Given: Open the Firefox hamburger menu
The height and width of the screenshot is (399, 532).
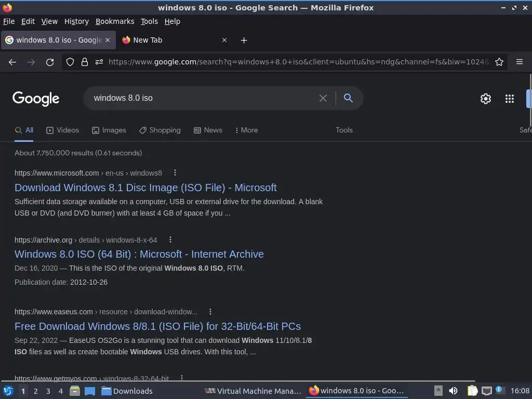Looking at the screenshot, I should (520, 62).
